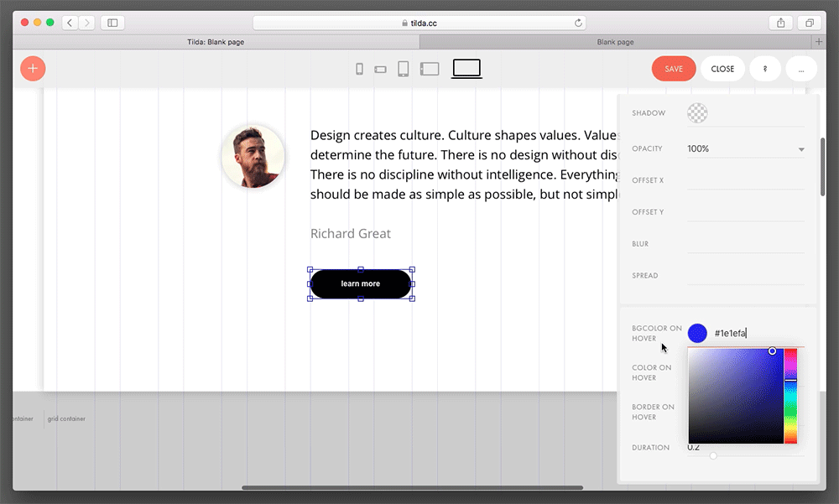Click the blue BGCOLOR ON HOVER swatch
Screen dimensions: 839x504
coord(697,333)
